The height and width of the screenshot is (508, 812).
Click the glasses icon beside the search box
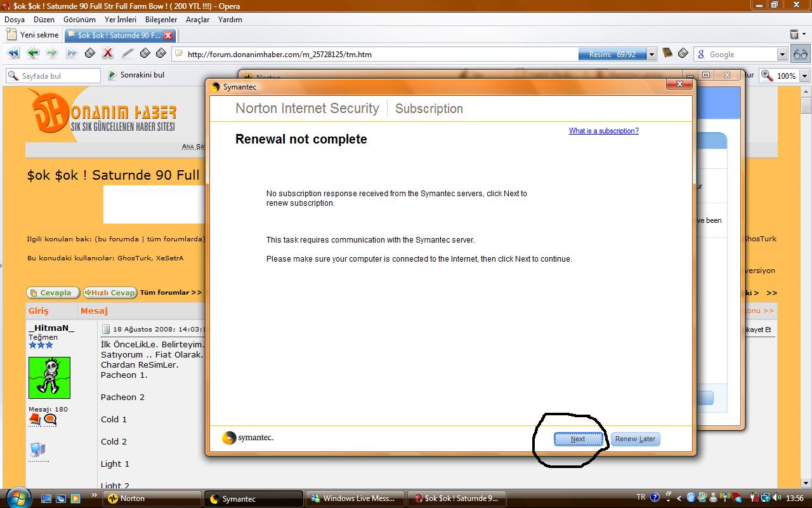point(801,55)
